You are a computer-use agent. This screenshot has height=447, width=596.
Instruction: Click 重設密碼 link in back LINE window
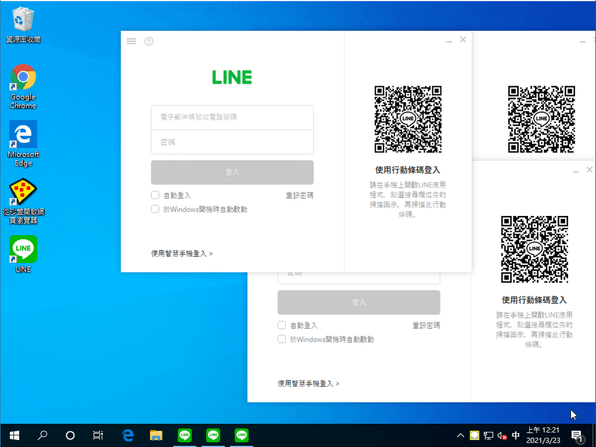pyautogui.click(x=426, y=325)
